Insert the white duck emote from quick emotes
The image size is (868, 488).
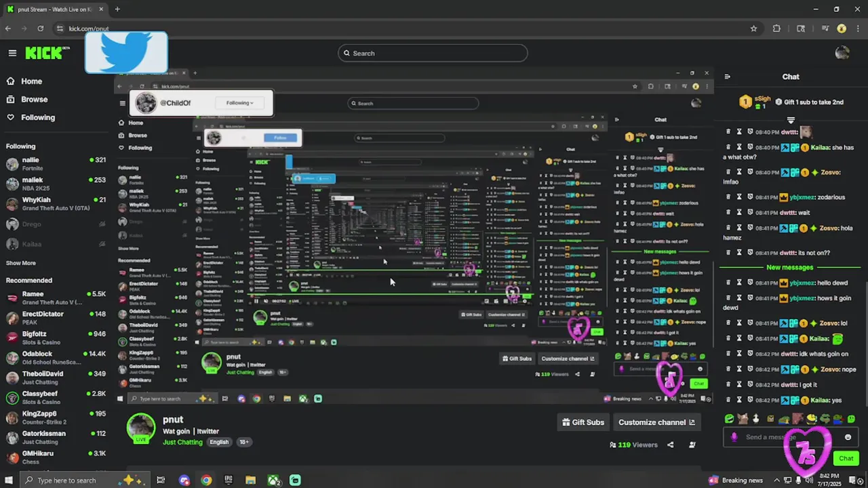coord(756,419)
